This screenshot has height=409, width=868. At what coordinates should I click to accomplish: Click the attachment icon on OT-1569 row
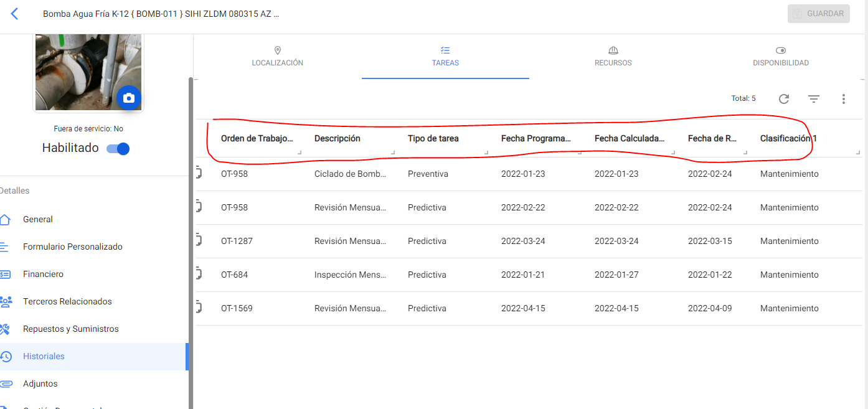[199, 308]
